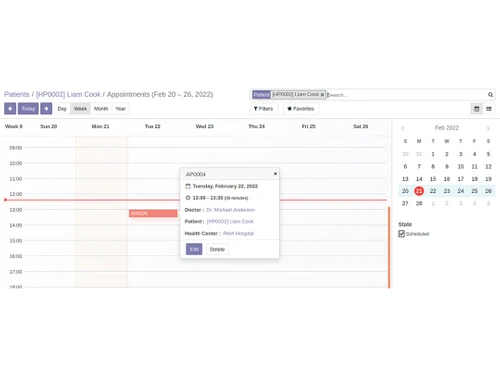This screenshot has height=375, width=500.
Task: Open the [HP0002] Liam Cook breadcrumb
Action: (x=68, y=94)
